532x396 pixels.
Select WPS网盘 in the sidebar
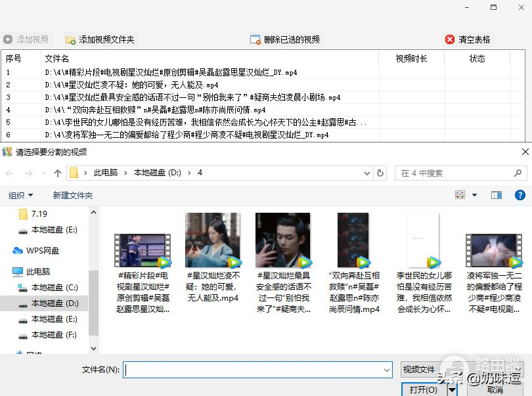43,251
